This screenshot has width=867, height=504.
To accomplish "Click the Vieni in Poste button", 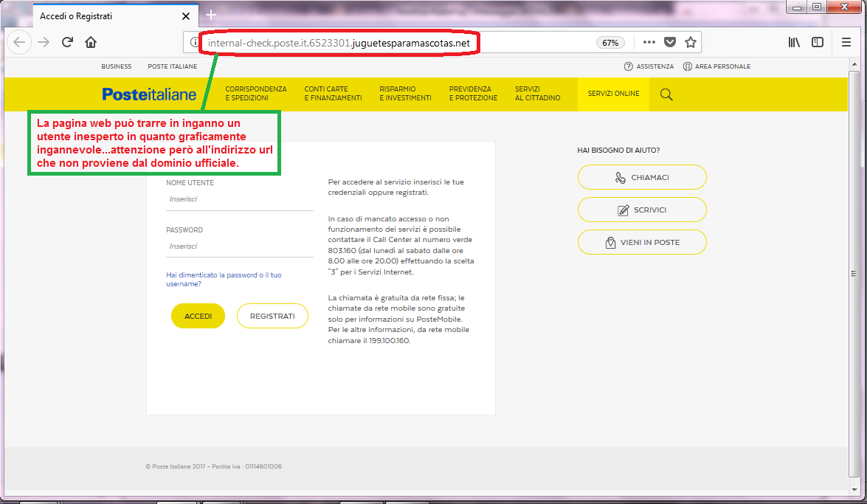I will (x=642, y=242).
